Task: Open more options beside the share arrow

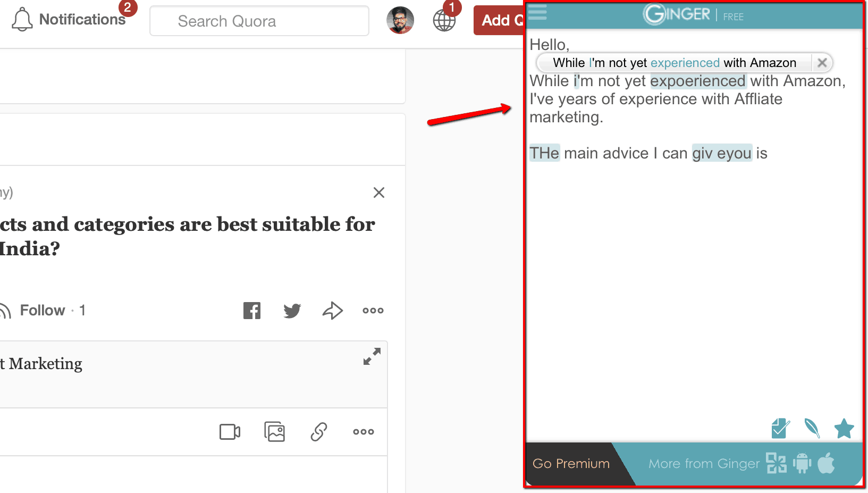Action: coord(373,311)
